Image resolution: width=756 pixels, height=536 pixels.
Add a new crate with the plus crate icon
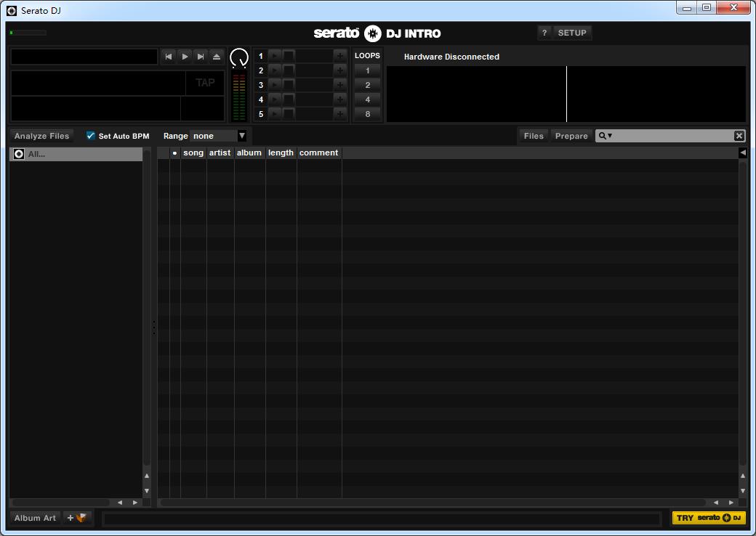77,518
